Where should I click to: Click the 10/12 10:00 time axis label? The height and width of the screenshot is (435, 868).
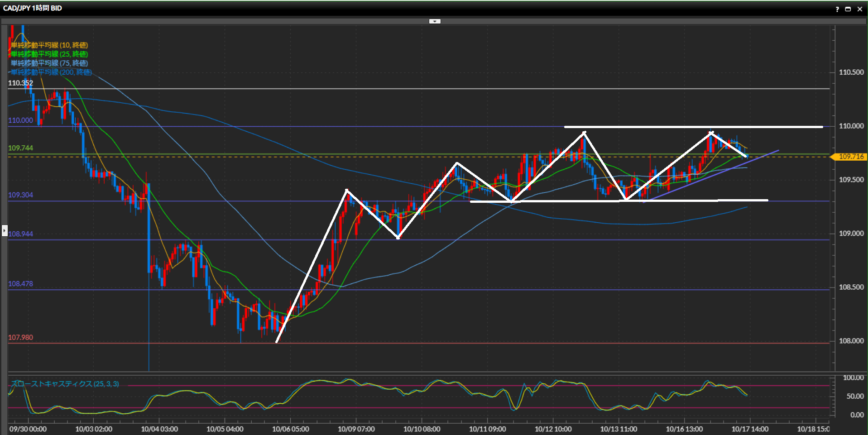pyautogui.click(x=553, y=429)
